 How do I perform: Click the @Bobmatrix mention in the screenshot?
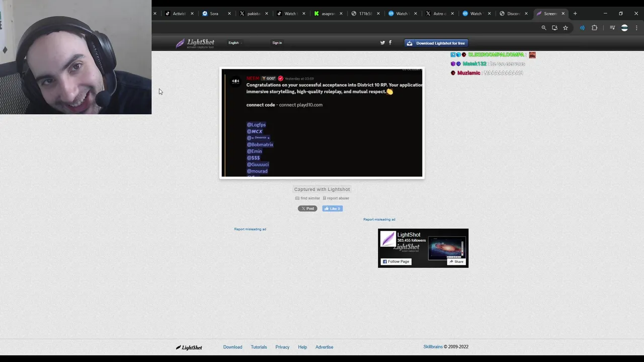260,145
